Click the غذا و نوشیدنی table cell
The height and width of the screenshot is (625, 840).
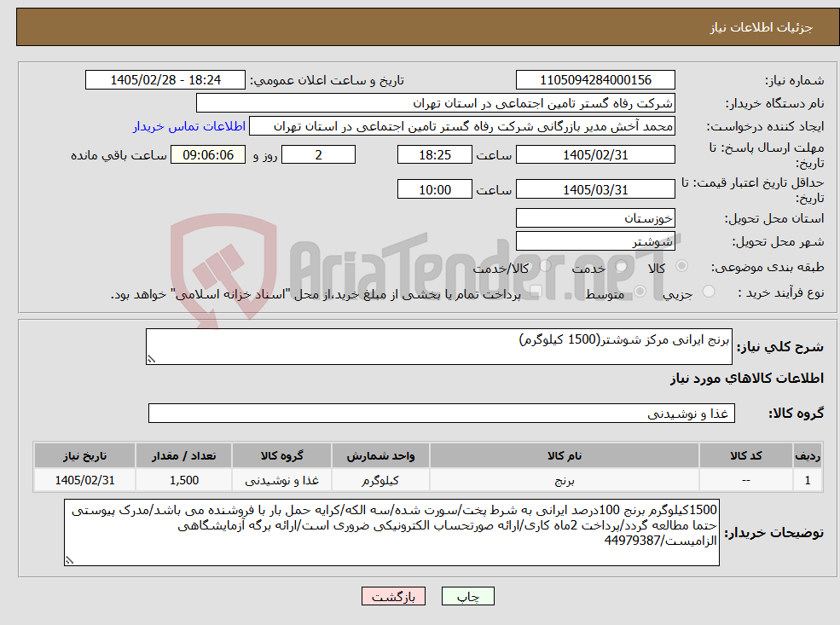[x=281, y=480]
